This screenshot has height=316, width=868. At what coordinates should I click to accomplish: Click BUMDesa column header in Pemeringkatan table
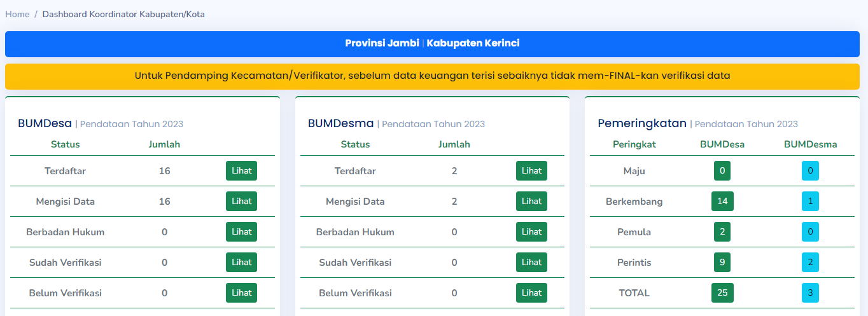[x=722, y=144]
